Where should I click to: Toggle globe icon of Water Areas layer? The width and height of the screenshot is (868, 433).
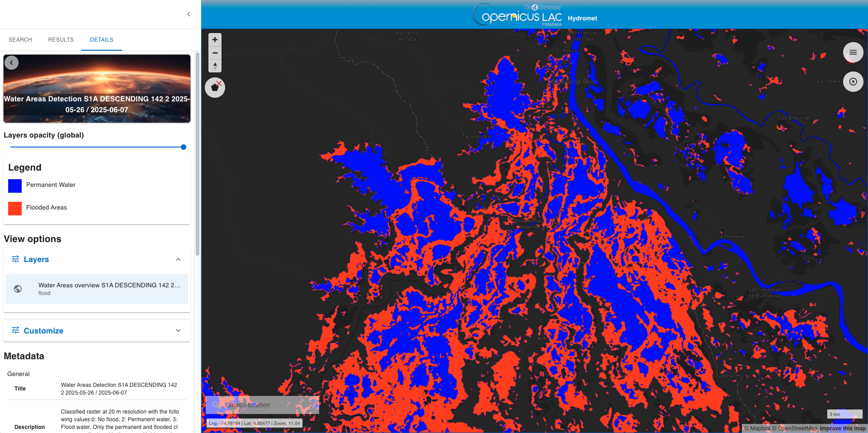point(18,289)
